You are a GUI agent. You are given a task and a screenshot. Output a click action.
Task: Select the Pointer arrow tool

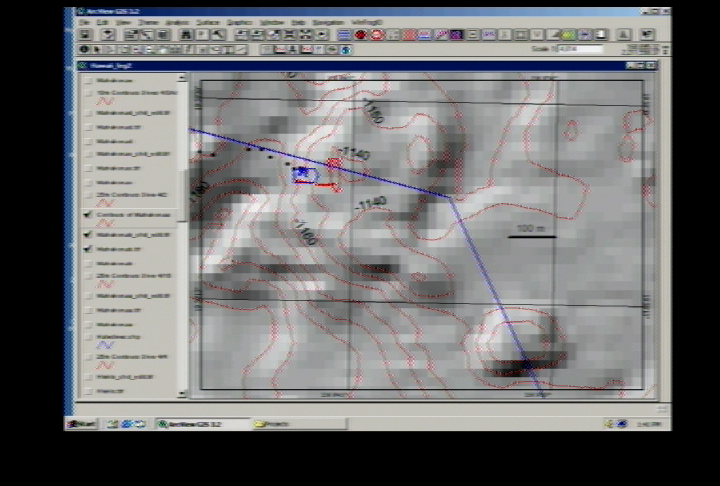pyautogui.click(x=98, y=49)
